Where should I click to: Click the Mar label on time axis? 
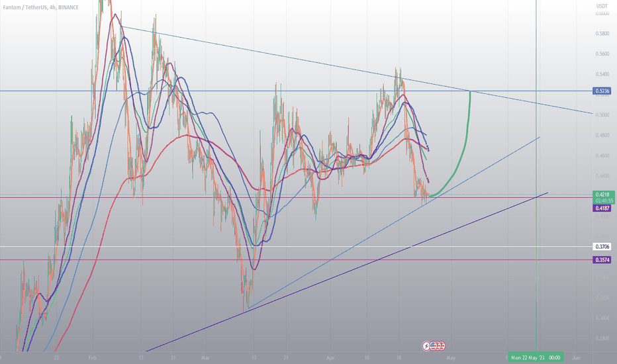[x=205, y=357]
